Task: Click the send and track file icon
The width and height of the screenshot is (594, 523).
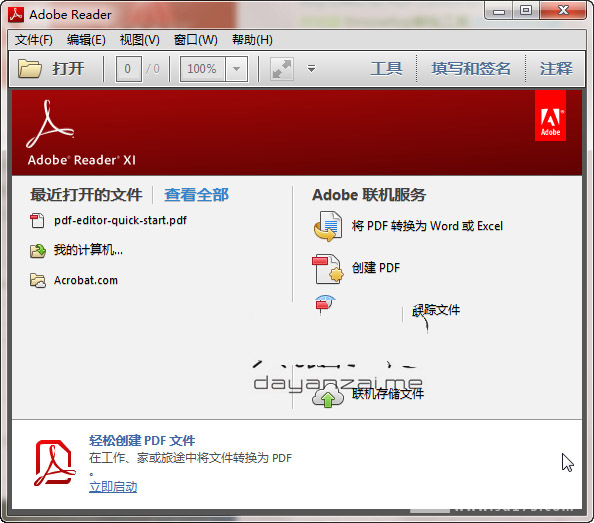Action: point(325,305)
